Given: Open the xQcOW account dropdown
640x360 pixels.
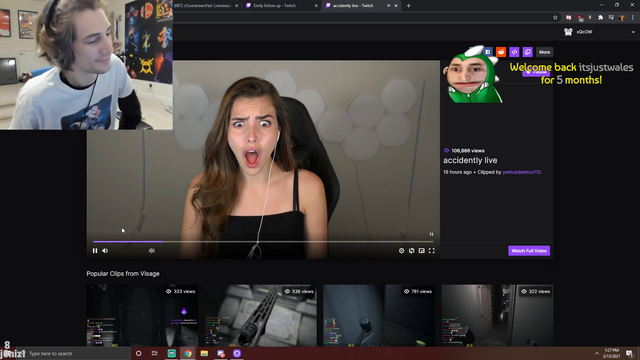Looking at the screenshot, I should click(x=633, y=32).
